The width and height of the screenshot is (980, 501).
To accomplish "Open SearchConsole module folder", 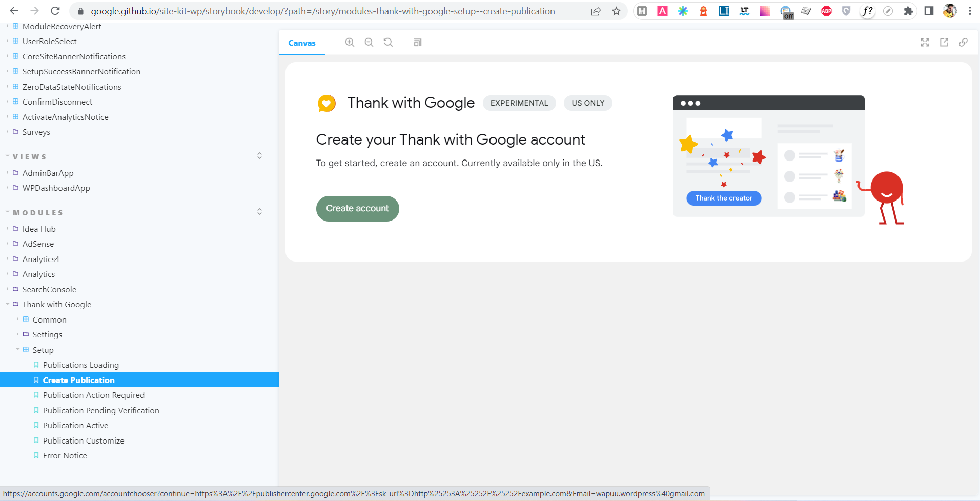I will tap(49, 290).
